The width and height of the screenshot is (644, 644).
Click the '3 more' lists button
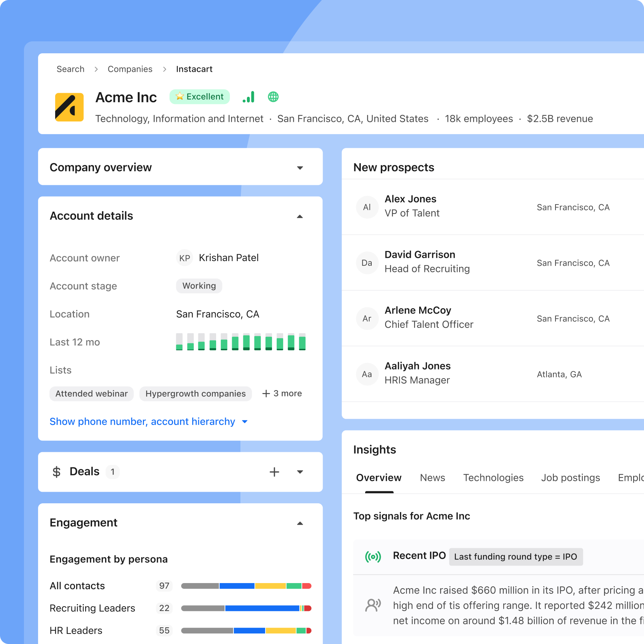tap(282, 393)
